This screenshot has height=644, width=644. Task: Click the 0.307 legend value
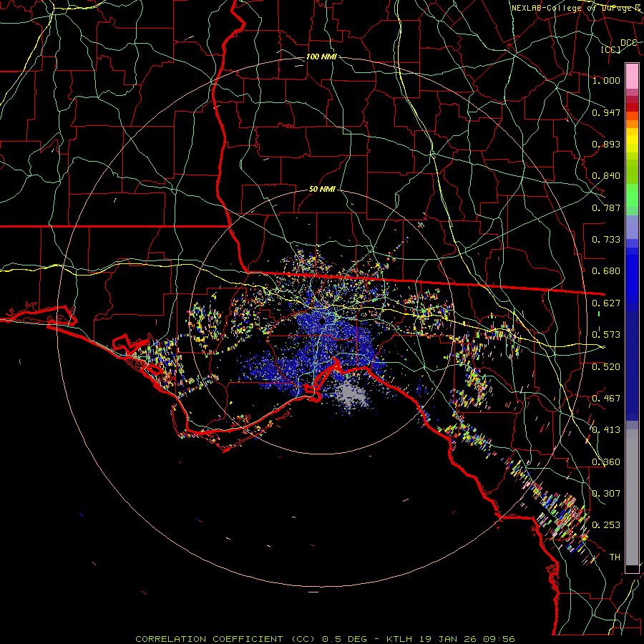(606, 494)
